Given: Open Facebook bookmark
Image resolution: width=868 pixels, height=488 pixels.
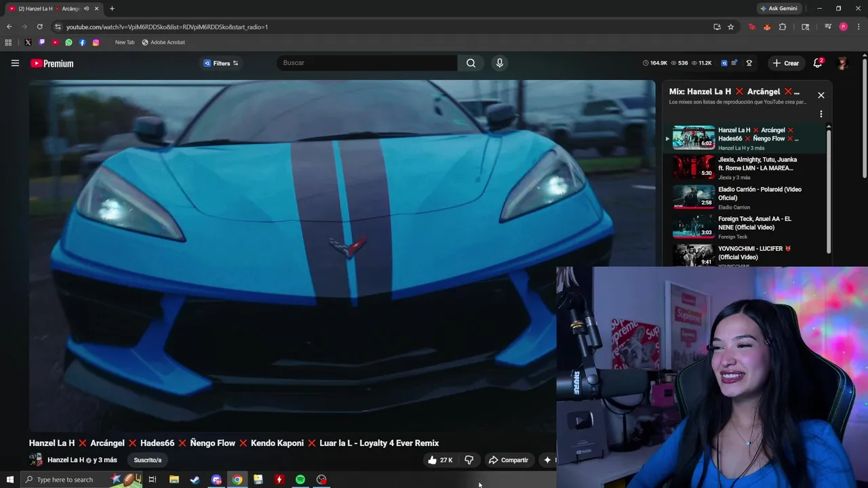Looking at the screenshot, I should [82, 43].
